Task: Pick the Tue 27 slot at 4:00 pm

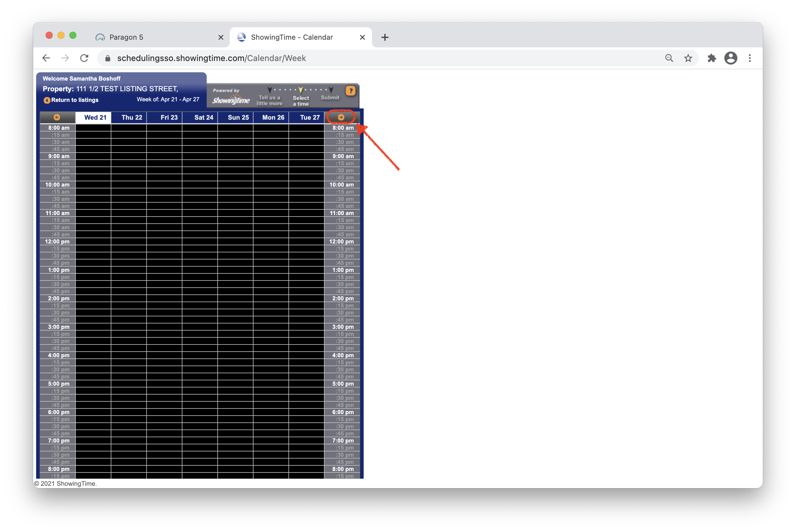Action: coord(307,355)
